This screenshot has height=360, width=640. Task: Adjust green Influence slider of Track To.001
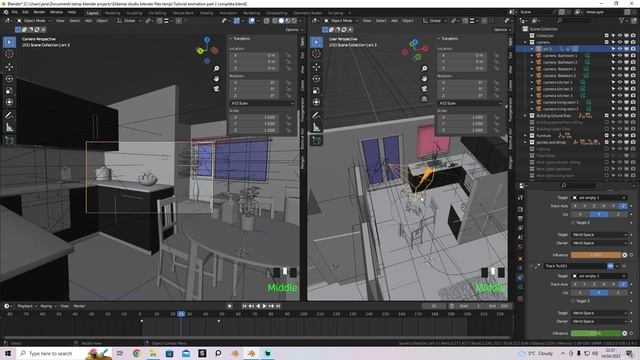click(596, 333)
